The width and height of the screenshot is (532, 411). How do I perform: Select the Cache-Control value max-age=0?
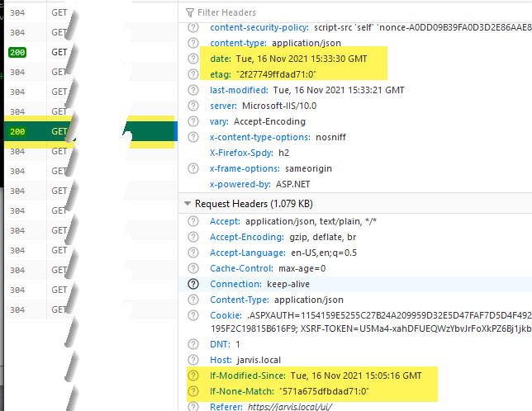click(302, 268)
